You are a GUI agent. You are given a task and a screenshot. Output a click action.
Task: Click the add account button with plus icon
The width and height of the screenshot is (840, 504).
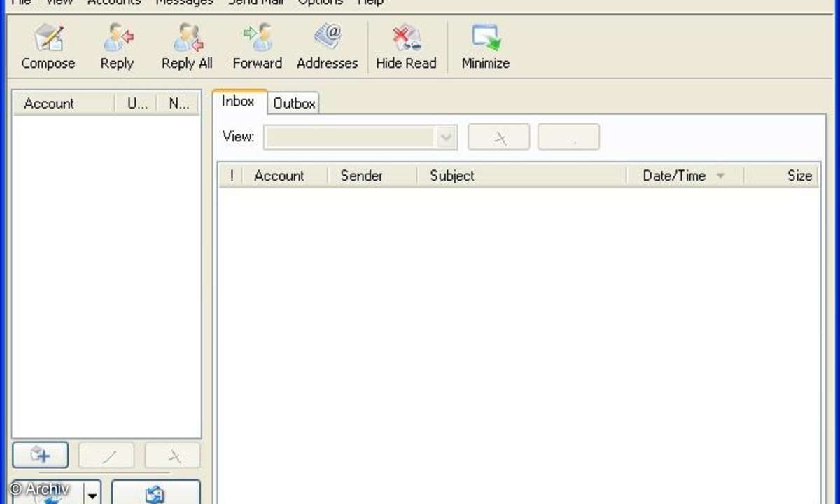click(x=41, y=456)
